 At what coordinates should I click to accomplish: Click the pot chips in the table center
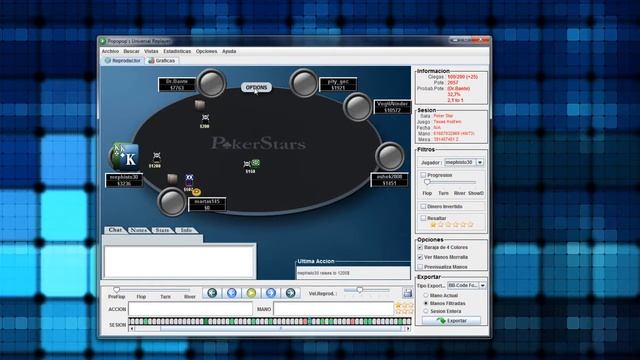click(x=251, y=166)
